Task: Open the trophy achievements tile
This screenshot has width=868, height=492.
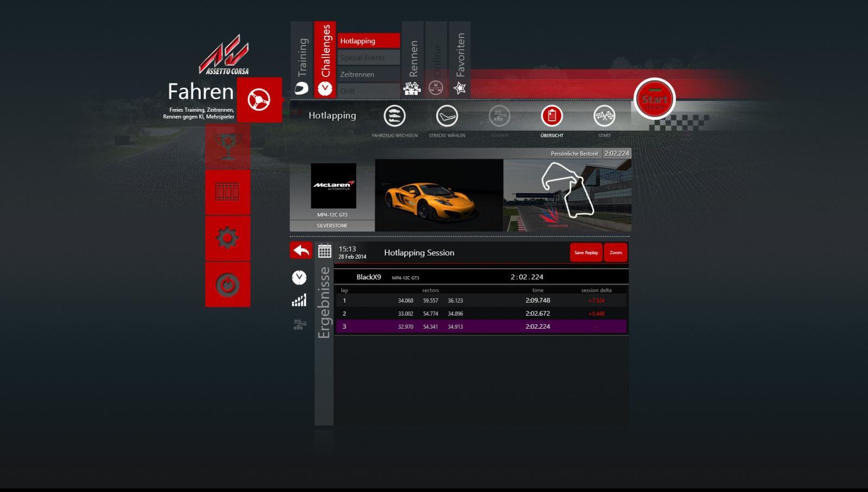Action: click(x=228, y=146)
